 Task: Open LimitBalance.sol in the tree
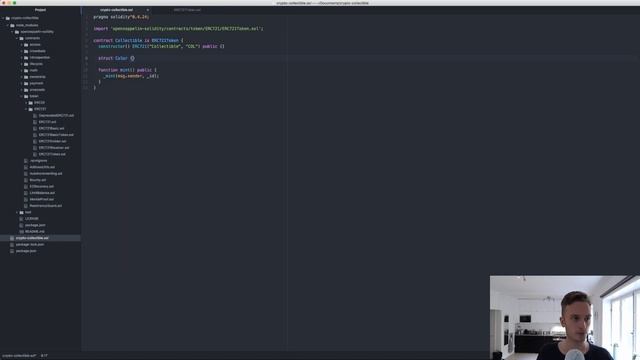point(42,193)
